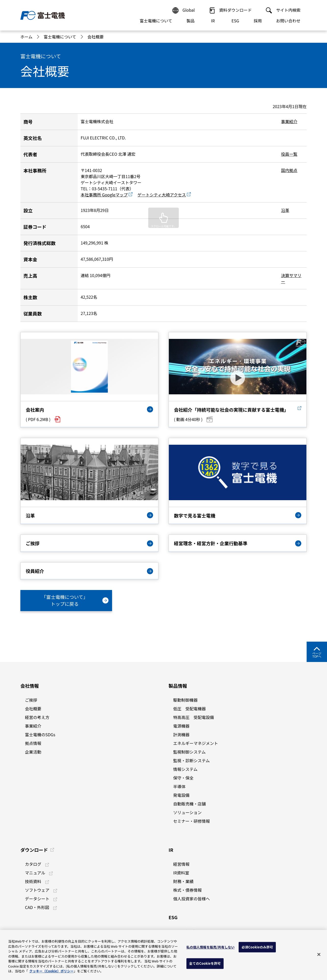327x980 pixels.
Task: Click 「富士電機について」トップに戻る button
Action: pyautogui.click(x=66, y=600)
